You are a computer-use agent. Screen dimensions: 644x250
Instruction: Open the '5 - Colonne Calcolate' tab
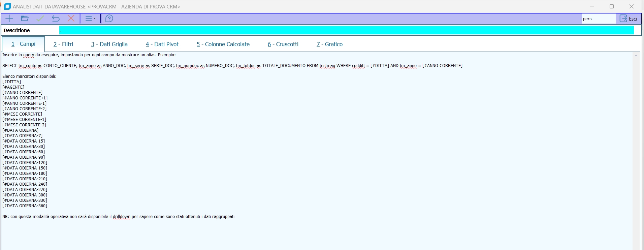point(223,44)
